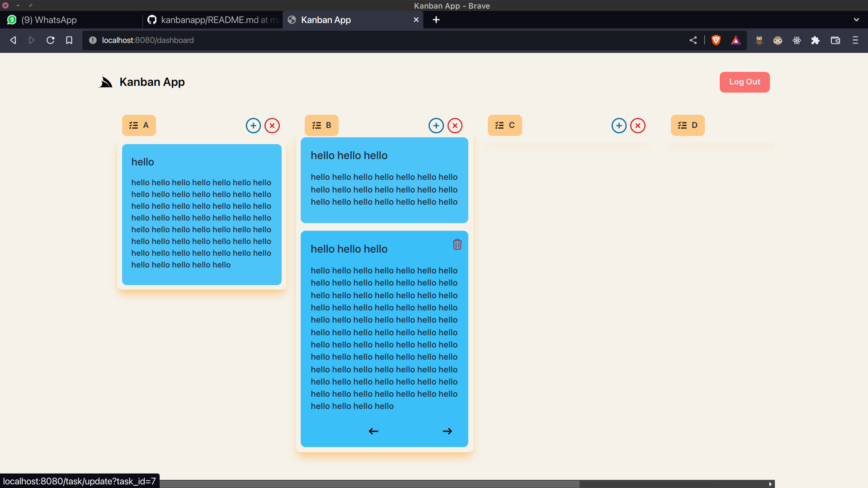The image size is (868, 488).
Task: Click the Brave Shields lion icon
Action: point(716,40)
